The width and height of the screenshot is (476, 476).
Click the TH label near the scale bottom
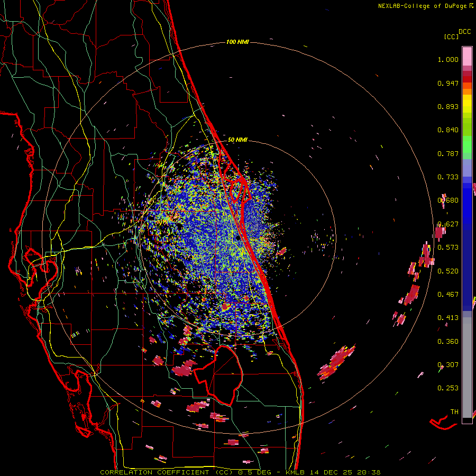[x=454, y=412]
